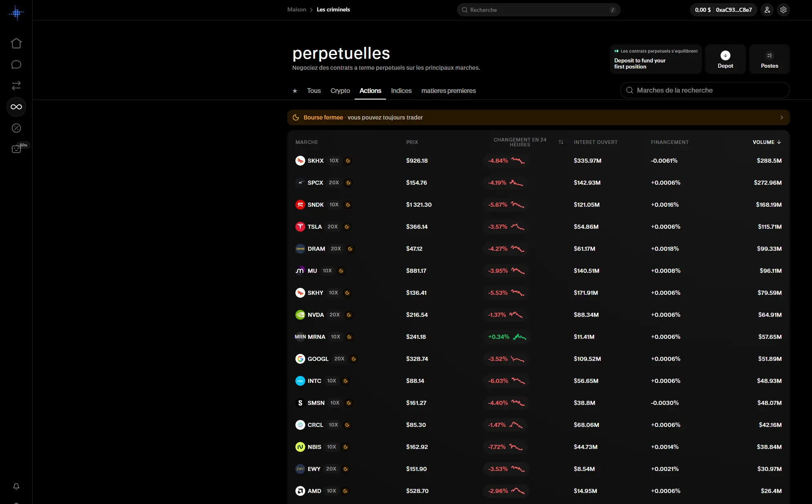812x504 pixels.
Task: Open notifications bell icon
Action: click(x=16, y=486)
